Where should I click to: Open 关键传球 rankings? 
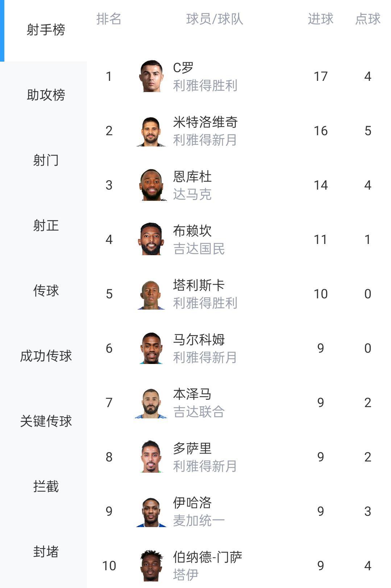tap(46, 421)
